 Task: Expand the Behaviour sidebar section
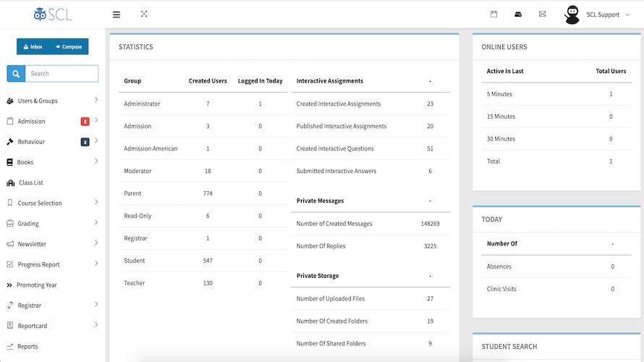[31, 142]
